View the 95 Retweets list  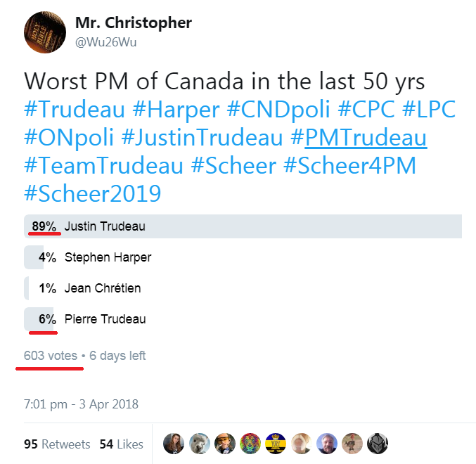tap(56, 444)
